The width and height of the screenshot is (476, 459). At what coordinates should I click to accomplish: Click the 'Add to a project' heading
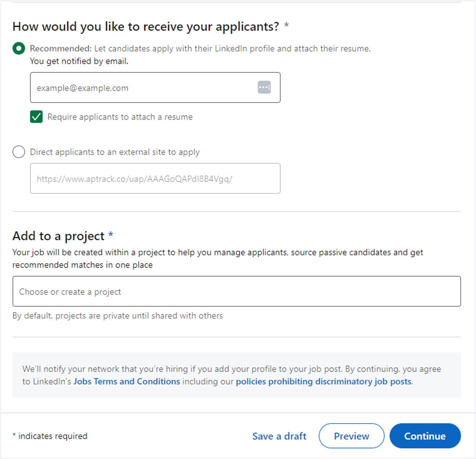click(x=58, y=236)
